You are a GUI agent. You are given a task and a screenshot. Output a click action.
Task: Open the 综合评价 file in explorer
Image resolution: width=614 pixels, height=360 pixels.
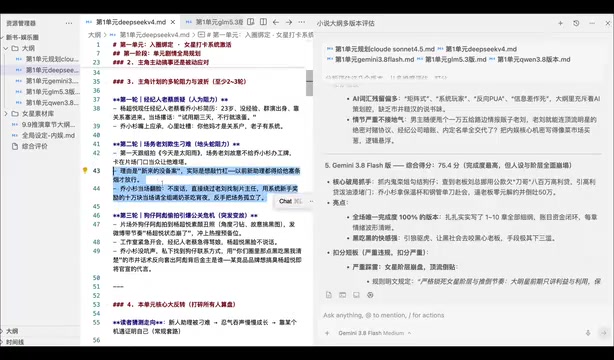pos(34,146)
